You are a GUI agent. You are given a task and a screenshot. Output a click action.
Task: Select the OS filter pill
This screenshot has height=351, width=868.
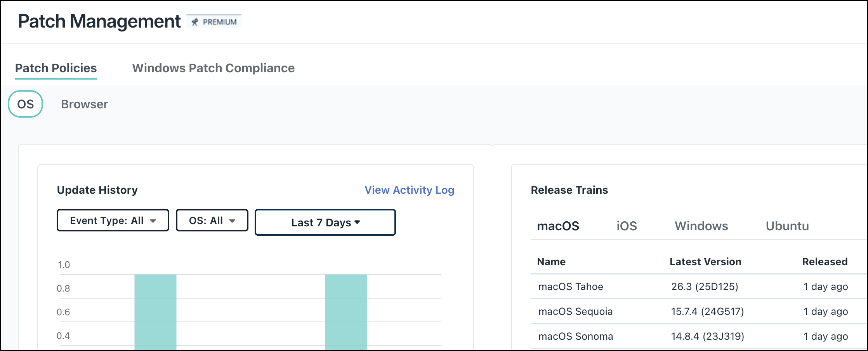pos(25,104)
